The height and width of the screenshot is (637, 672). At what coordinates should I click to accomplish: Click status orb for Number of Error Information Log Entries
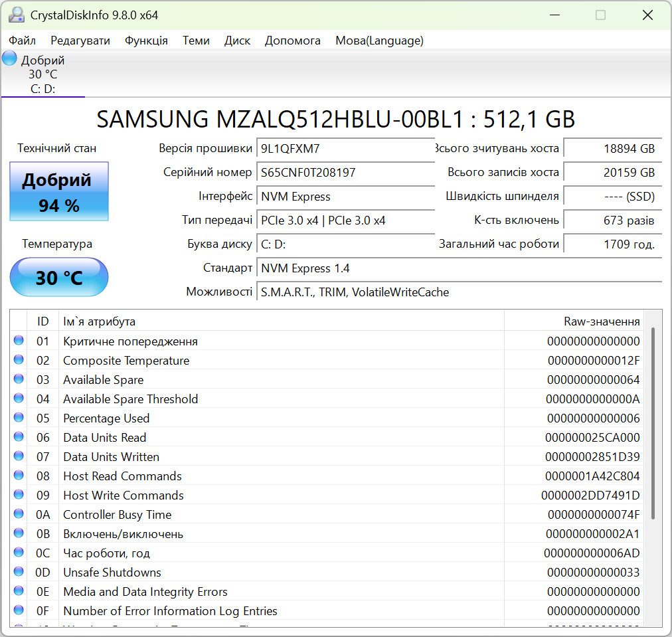19,610
